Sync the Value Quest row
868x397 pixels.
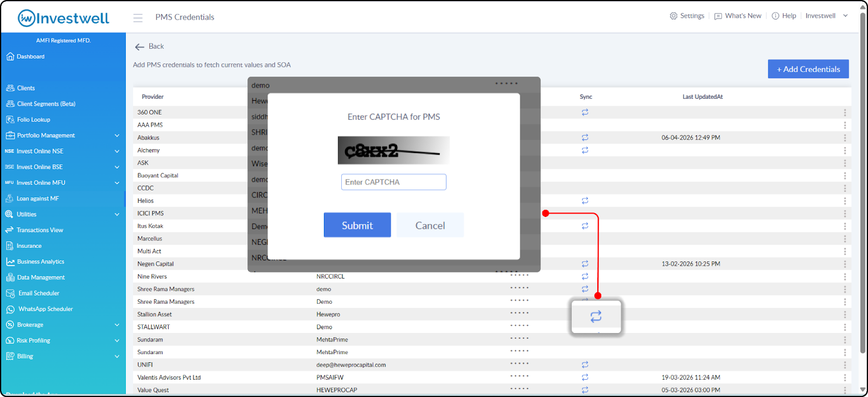585,390
